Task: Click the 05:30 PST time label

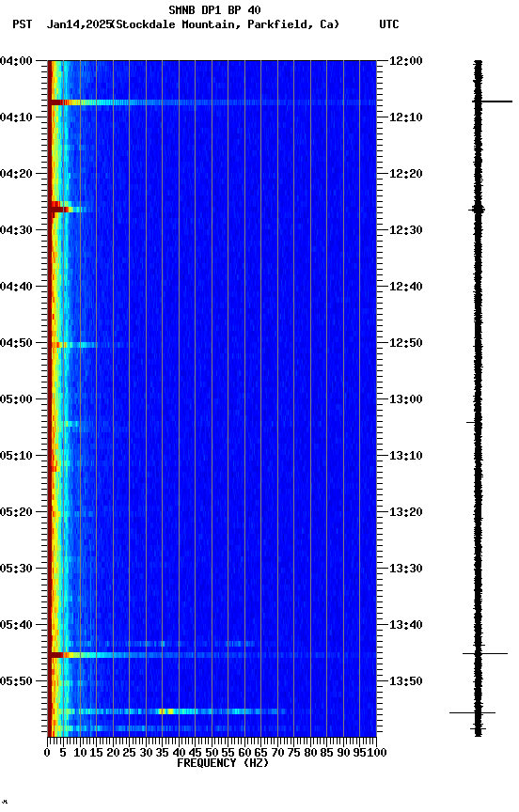Action: tap(16, 569)
